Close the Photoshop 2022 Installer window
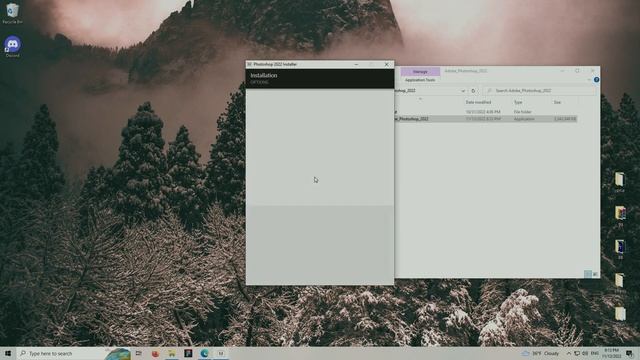The width and height of the screenshot is (640, 360). pos(387,64)
